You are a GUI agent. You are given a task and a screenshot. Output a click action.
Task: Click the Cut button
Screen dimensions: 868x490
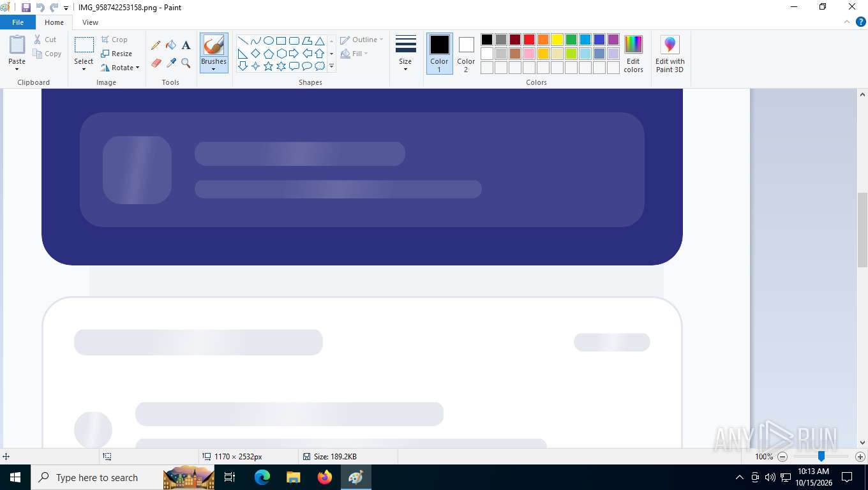pyautogui.click(x=45, y=40)
